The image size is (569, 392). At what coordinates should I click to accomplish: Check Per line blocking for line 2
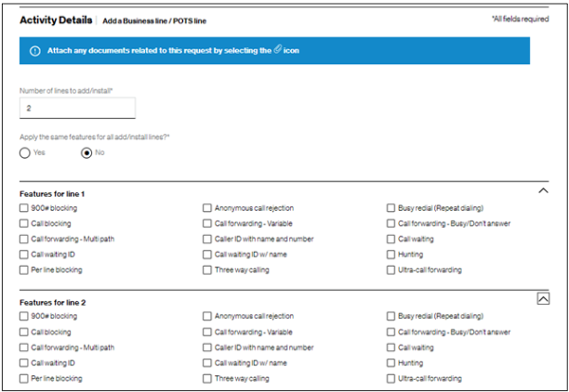(x=23, y=378)
